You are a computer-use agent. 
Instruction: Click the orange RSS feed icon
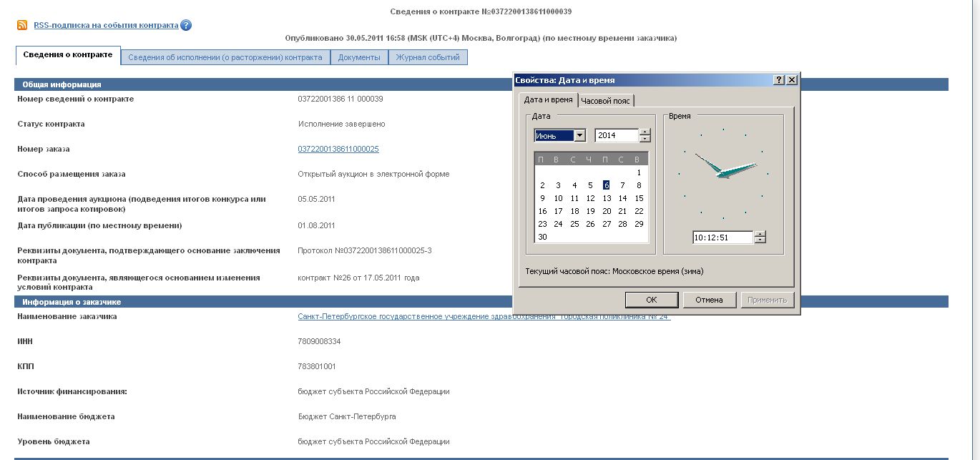[21, 25]
